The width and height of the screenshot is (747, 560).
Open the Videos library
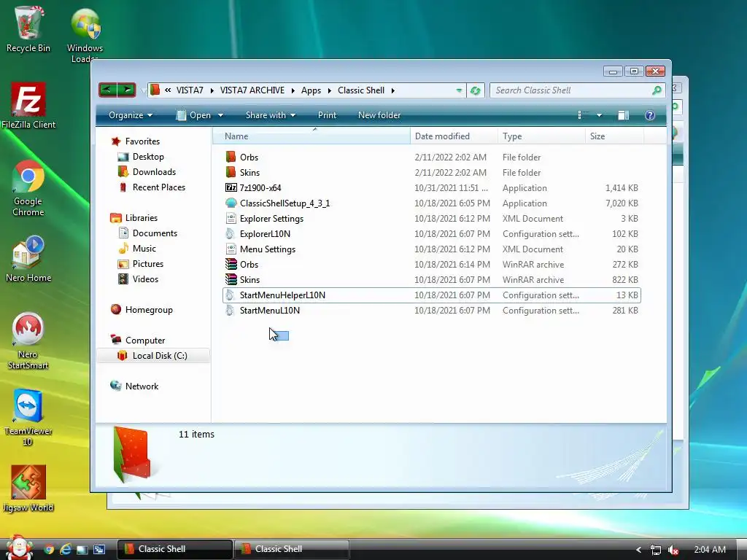145,279
